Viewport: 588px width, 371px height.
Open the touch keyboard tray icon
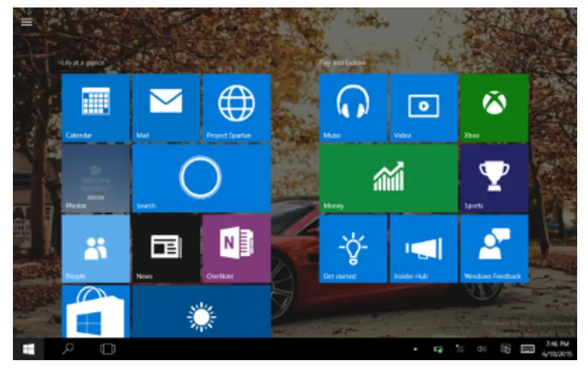click(528, 349)
